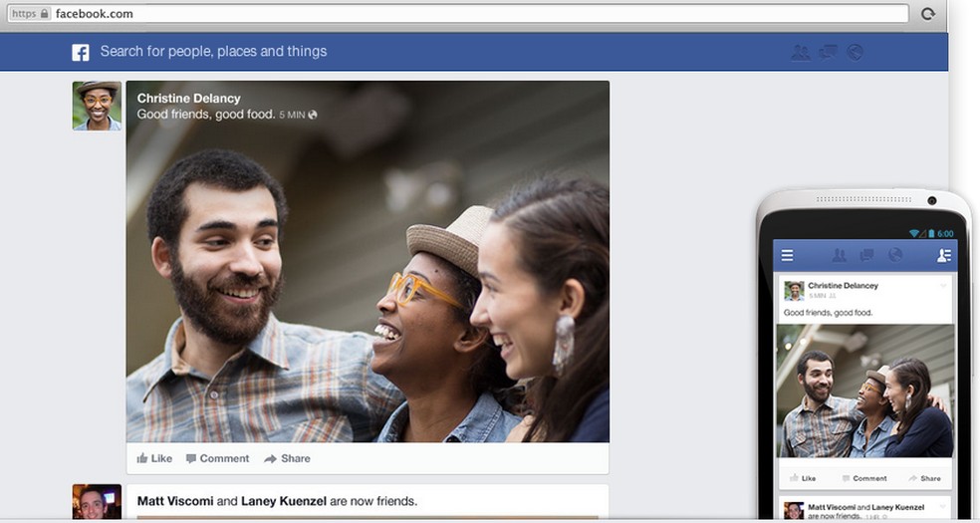Expand the options chevron on the phone Matt Viscomi card

tap(943, 505)
